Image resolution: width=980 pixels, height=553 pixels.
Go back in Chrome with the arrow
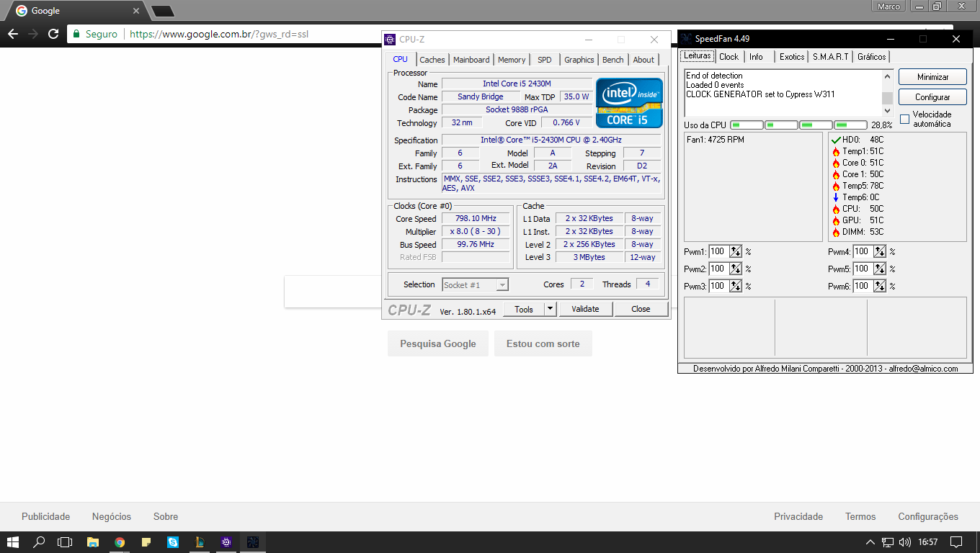pos(13,34)
